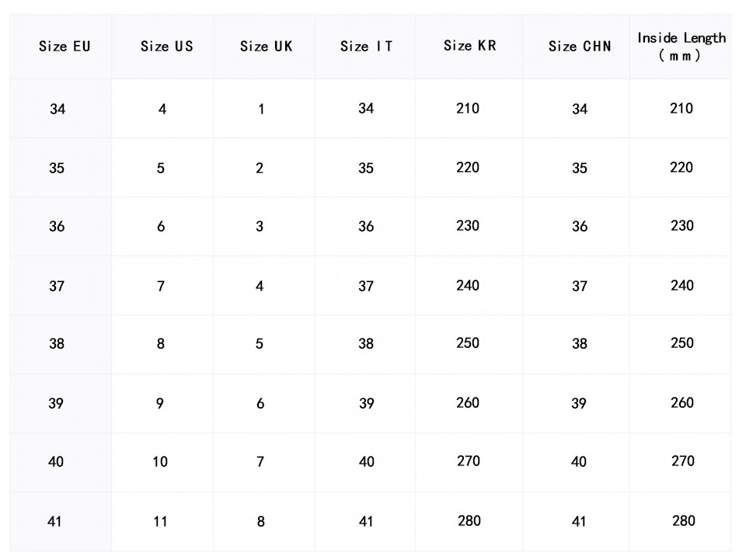Click the Inside Length (mm) header

(681, 47)
